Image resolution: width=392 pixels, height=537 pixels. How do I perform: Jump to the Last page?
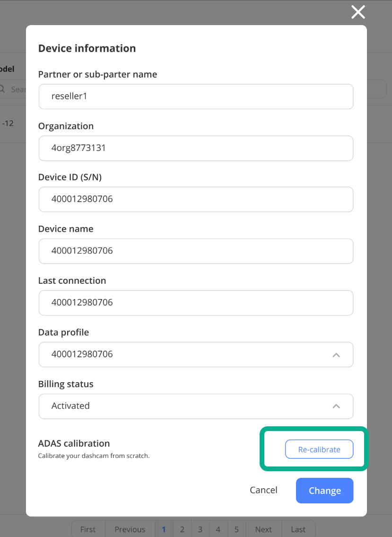[x=298, y=529]
